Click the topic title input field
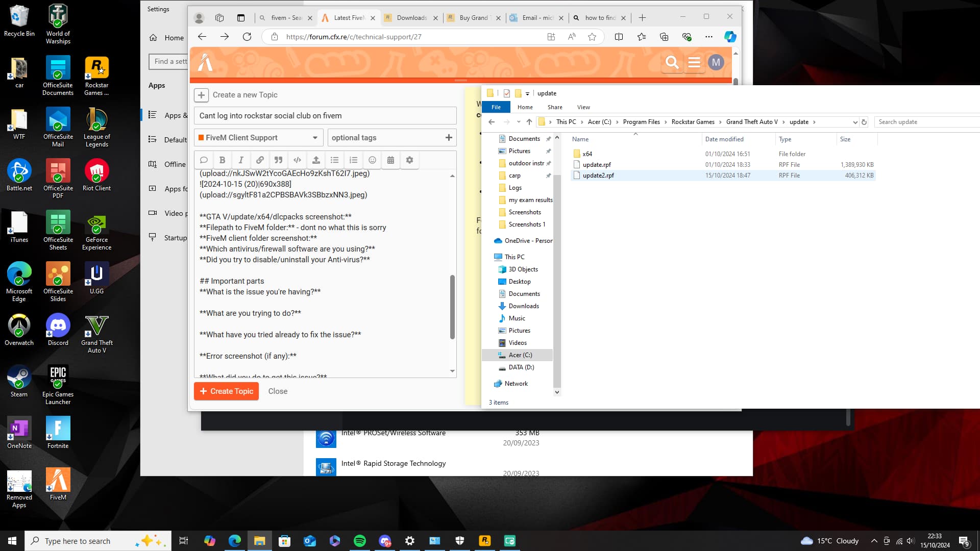Image resolution: width=980 pixels, height=551 pixels. pyautogui.click(x=325, y=116)
